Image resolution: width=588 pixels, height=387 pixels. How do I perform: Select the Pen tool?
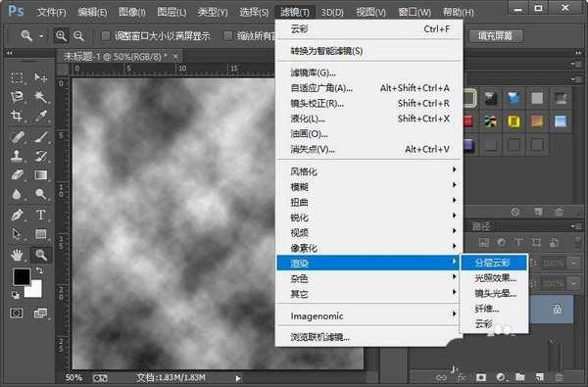(x=17, y=215)
